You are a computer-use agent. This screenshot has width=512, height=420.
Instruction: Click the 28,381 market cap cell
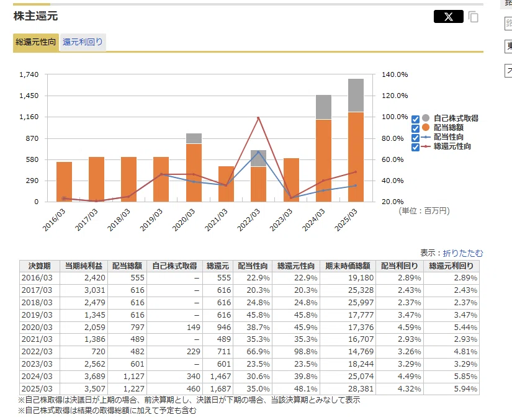tap(348, 389)
